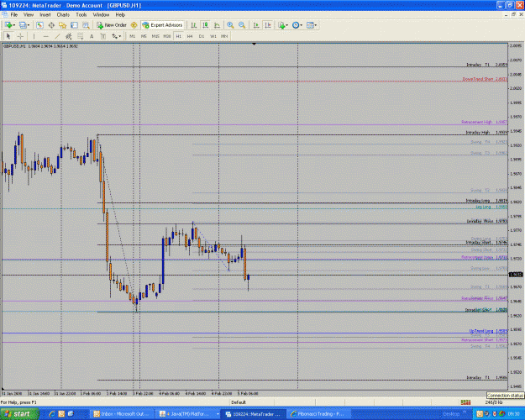Toggle chart Auto Scroll
This screenshot has width=525, height=420.
256,25
